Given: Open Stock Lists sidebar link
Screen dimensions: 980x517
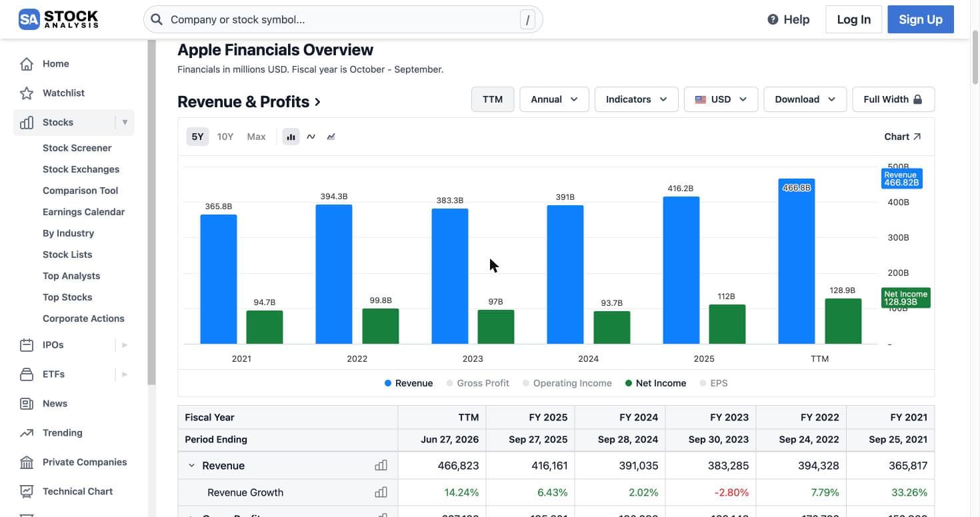Looking at the screenshot, I should click(67, 255).
